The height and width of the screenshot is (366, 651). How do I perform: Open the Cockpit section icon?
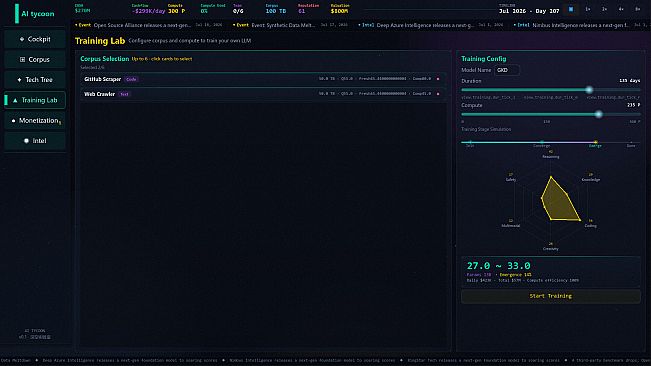coord(22,39)
